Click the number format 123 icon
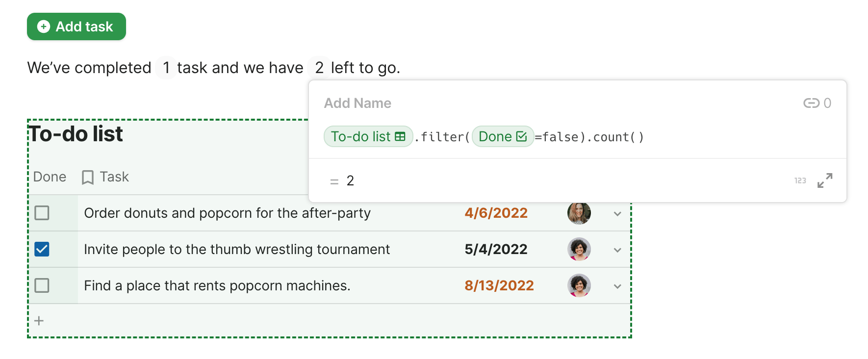 point(800,180)
